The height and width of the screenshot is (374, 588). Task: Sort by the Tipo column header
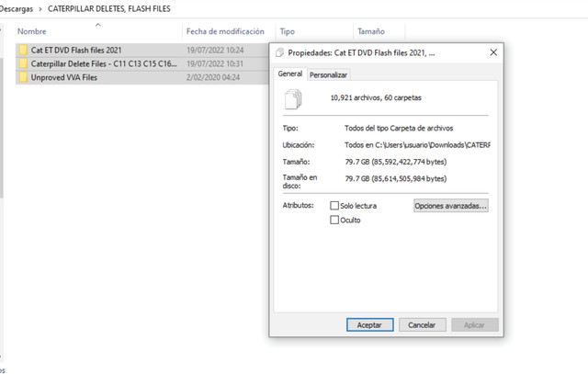pyautogui.click(x=288, y=31)
